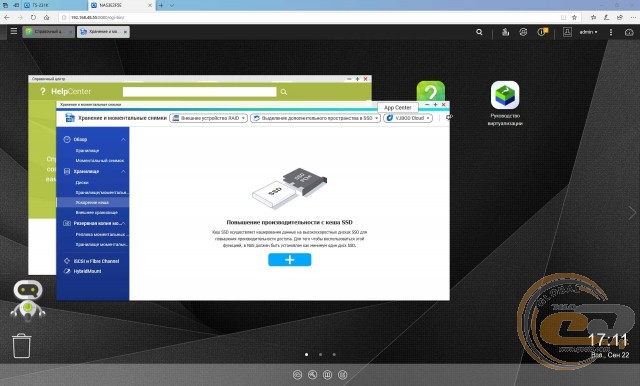Click browser back button
Screen dimensions: 640x386
(7, 18)
